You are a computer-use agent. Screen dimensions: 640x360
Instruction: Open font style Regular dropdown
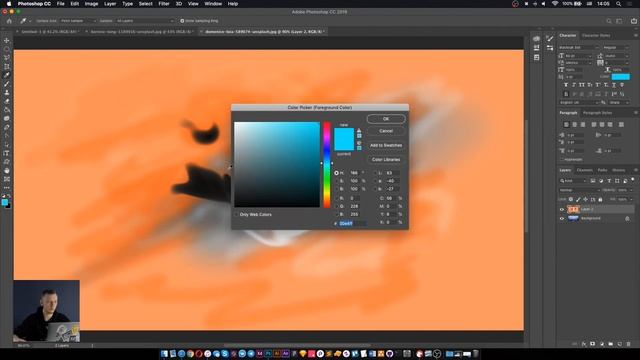click(616, 47)
